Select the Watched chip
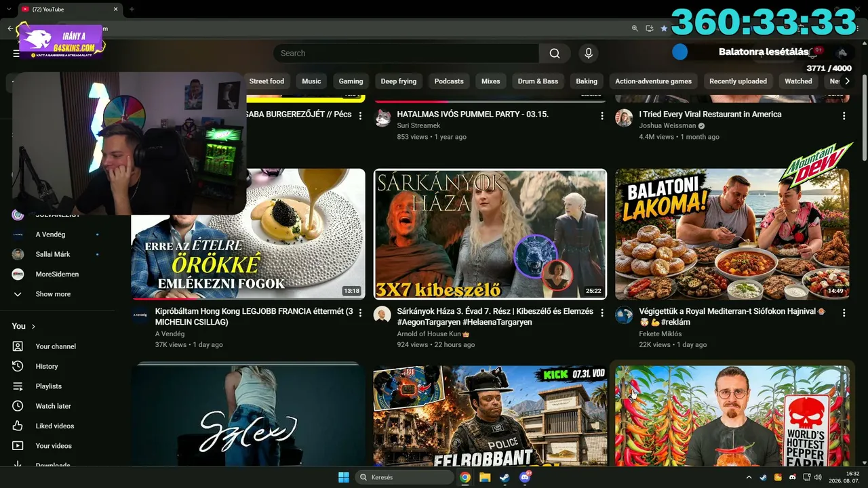This screenshot has width=868, height=488. coord(798,81)
